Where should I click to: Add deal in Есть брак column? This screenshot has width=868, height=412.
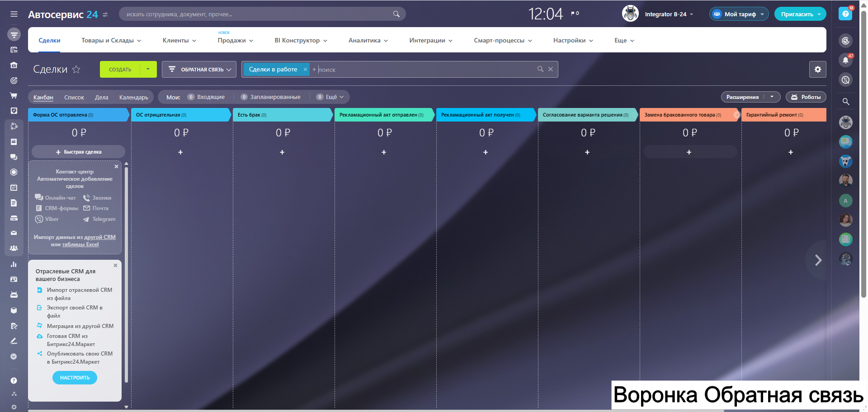[282, 152]
